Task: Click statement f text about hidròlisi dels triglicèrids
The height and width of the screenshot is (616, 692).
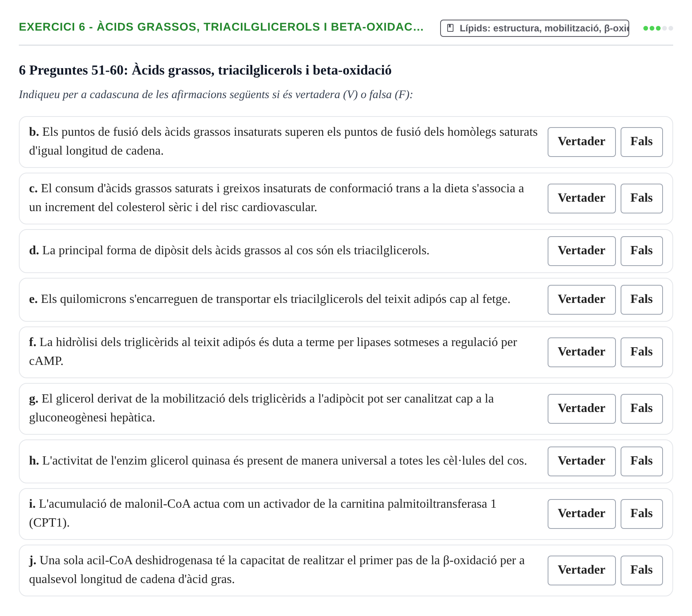Action: click(273, 352)
